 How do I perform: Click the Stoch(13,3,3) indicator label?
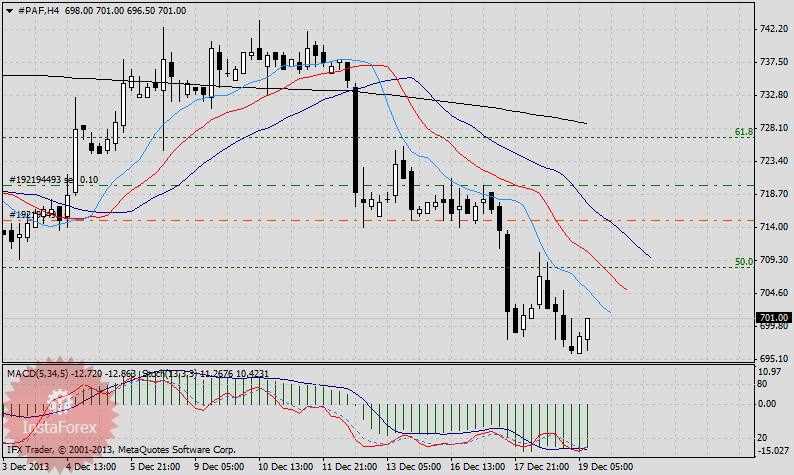[x=160, y=373]
